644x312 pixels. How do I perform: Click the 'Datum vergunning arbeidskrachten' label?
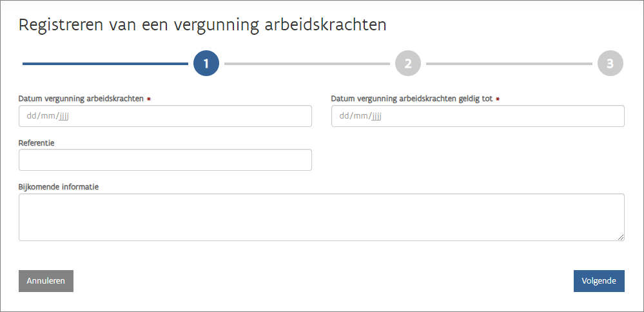[x=81, y=99]
